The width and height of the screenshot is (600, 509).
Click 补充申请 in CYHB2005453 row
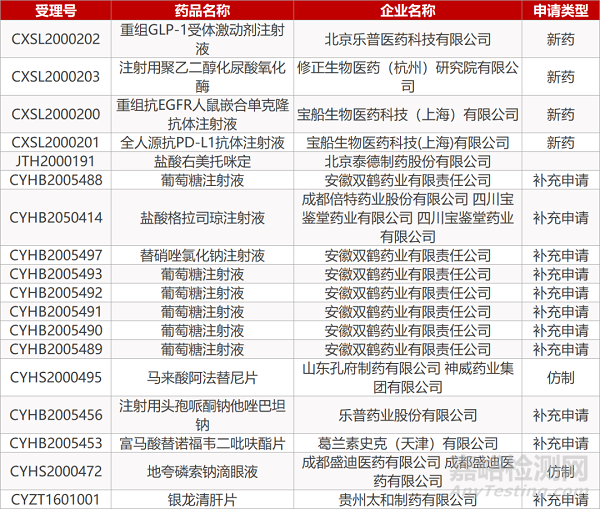[x=561, y=443]
